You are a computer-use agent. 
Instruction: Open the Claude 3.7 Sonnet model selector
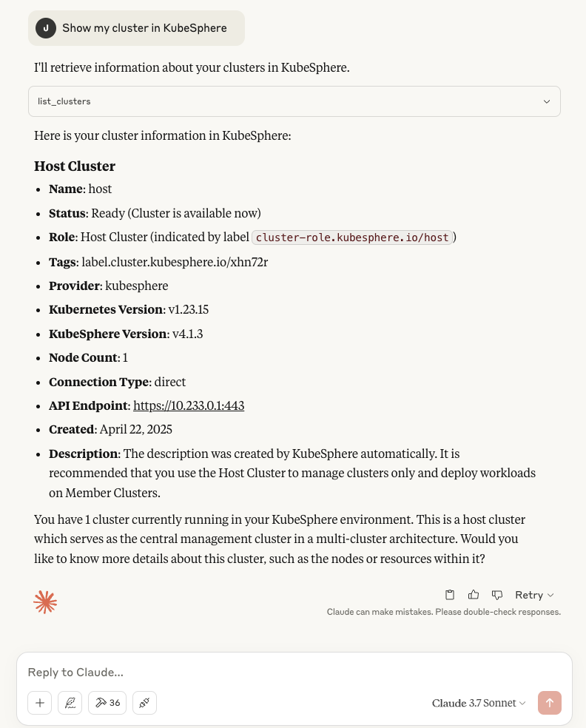click(x=478, y=703)
